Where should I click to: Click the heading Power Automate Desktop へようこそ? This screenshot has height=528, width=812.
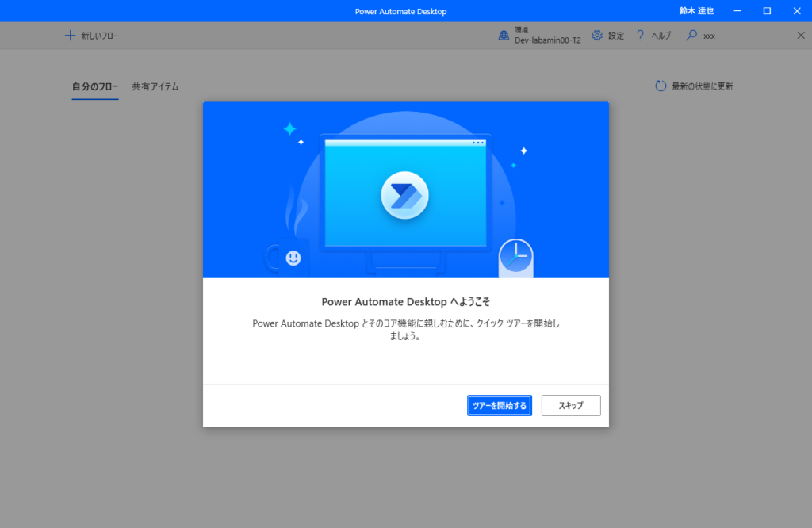405,302
